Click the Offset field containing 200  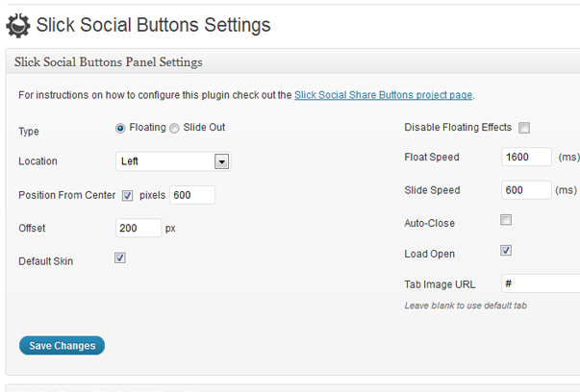[139, 228]
